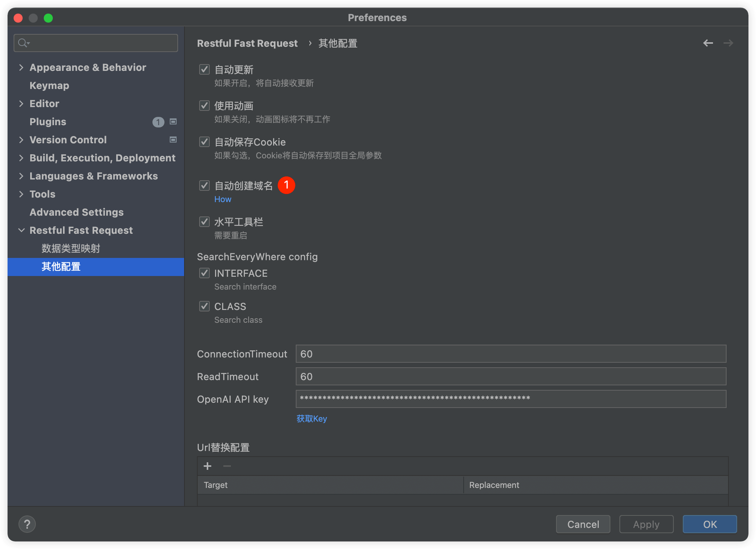Screen dimensions: 756x549
Task: Click the minus icon in Url替换配置
Action: point(227,466)
